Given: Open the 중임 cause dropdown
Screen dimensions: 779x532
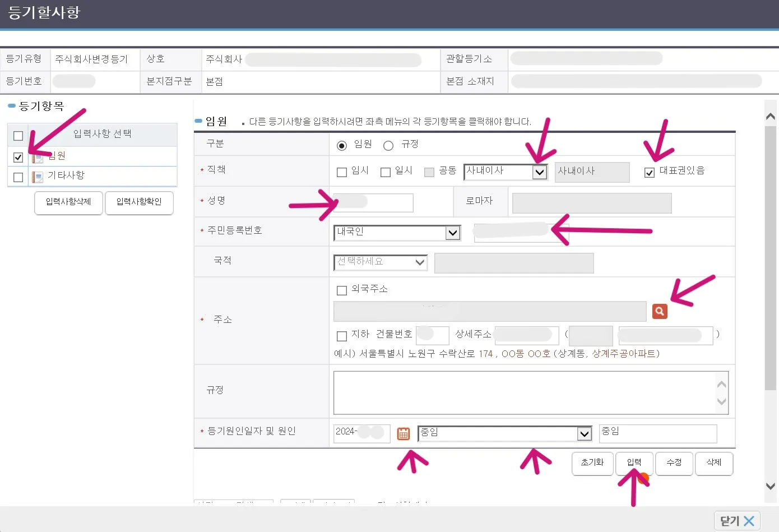Looking at the screenshot, I should point(584,433).
